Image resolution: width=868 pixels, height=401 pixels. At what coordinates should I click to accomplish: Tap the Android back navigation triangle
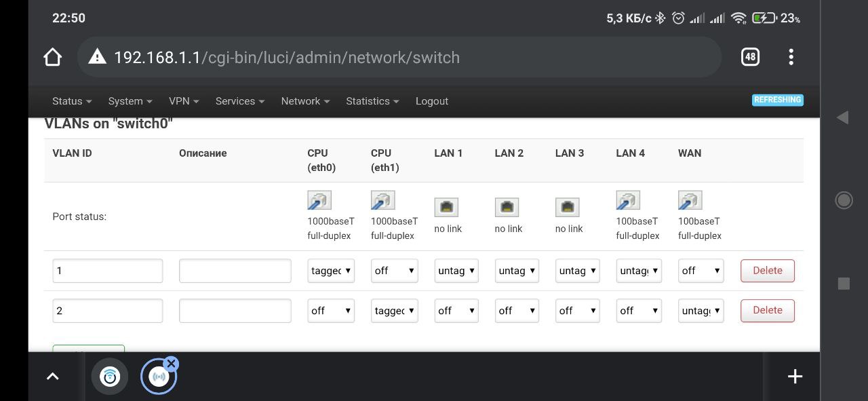point(843,117)
